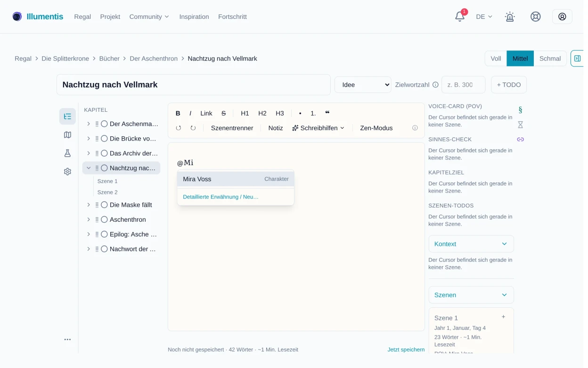
Task: Add to Szene 1 with the plus icon
Action: coord(503,317)
